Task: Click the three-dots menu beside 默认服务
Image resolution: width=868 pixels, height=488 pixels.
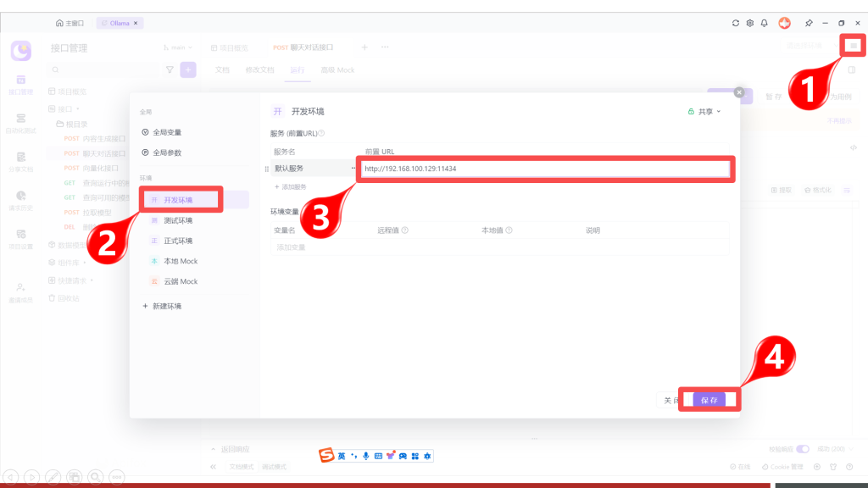Action: tap(353, 169)
